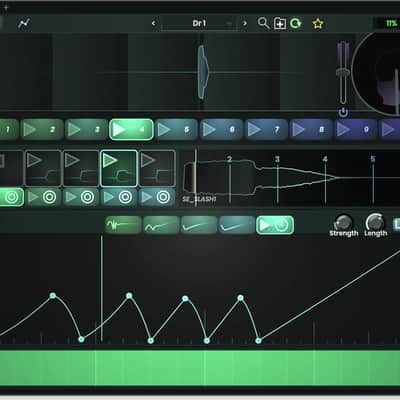Toggle the favorite star icon

318,24
